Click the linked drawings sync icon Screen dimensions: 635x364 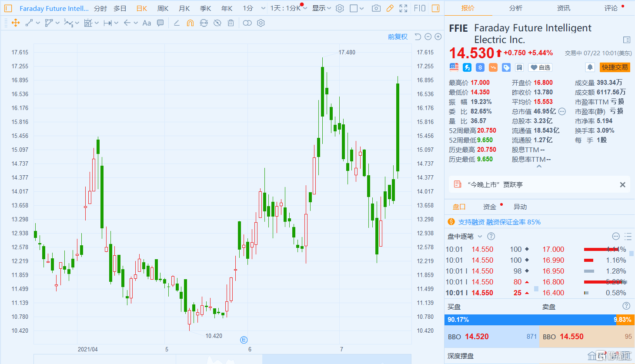coord(204,23)
